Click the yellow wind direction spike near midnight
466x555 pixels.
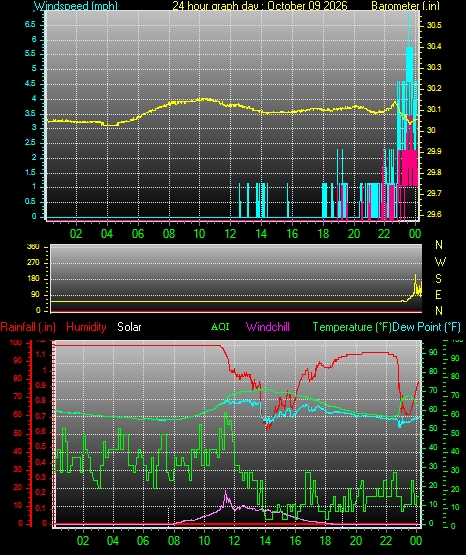tap(416, 283)
